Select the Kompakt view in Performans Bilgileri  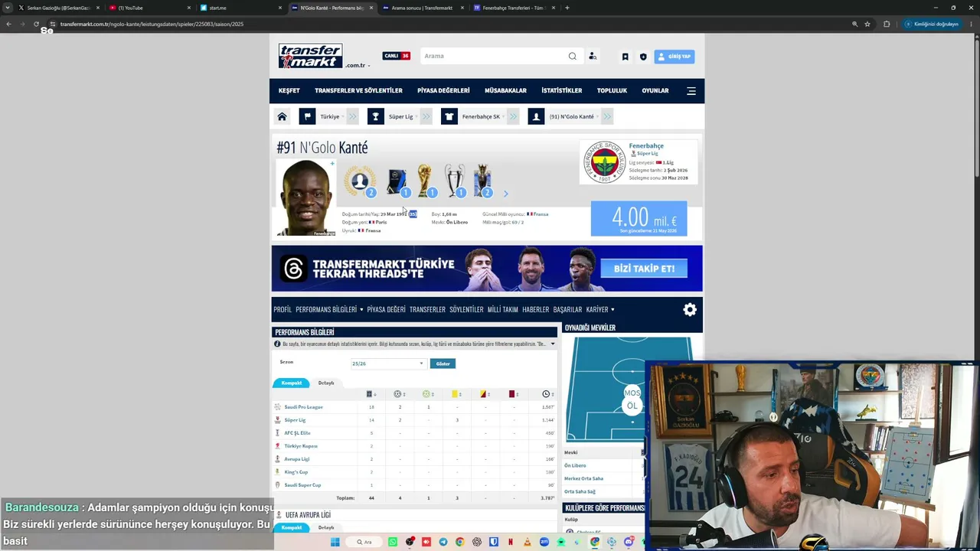point(292,383)
